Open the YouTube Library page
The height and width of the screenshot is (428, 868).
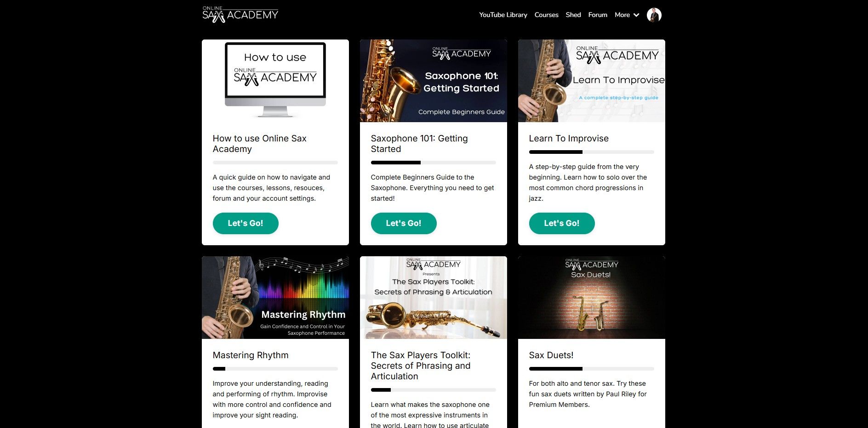point(503,15)
